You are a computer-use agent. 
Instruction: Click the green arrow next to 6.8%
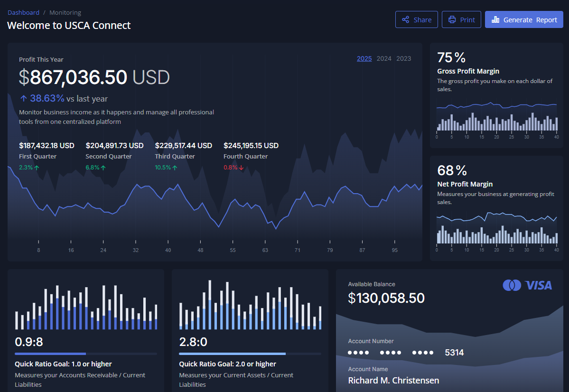103,168
